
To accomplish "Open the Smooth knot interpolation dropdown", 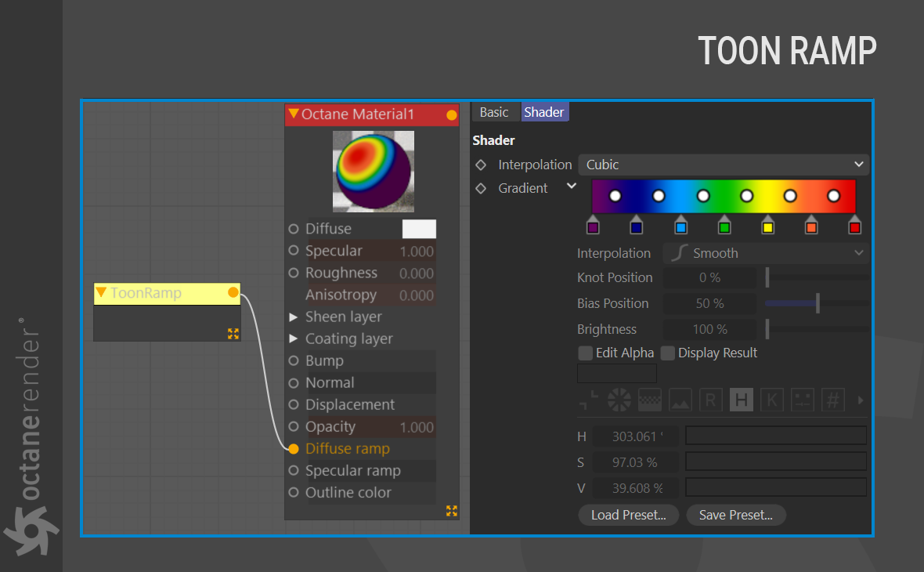I will 765,253.
